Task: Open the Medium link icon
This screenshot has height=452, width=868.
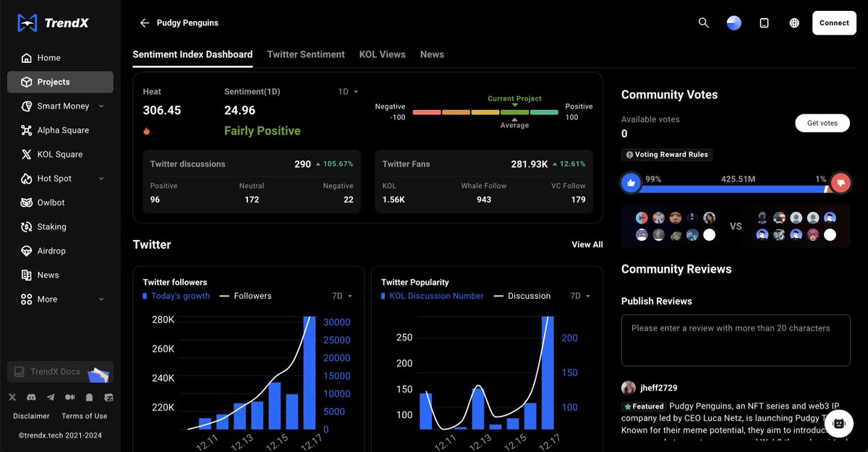Action: coord(70,397)
